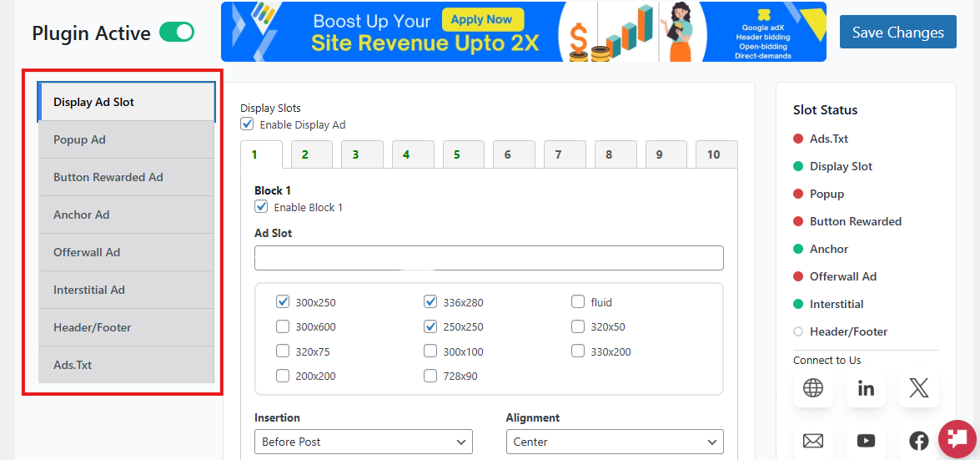Toggle the Plugin Active switch
Image resolution: width=980 pixels, height=460 pixels.
pos(177,33)
